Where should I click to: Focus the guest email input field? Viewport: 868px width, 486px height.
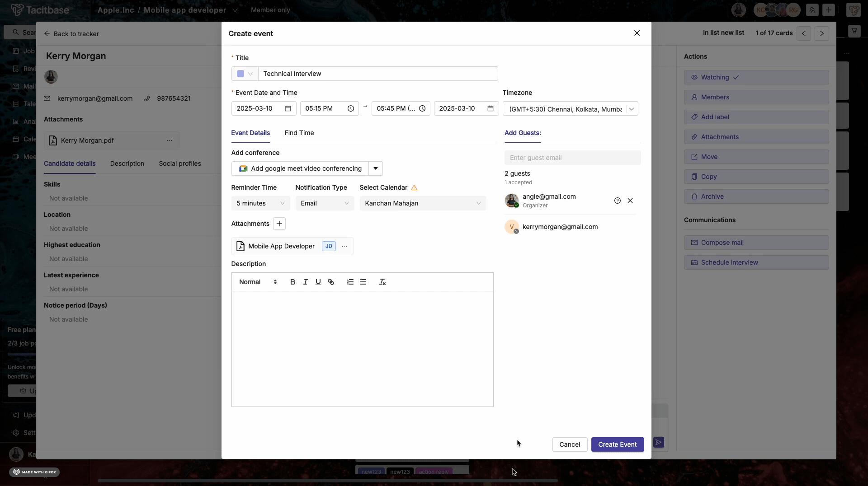coord(573,158)
